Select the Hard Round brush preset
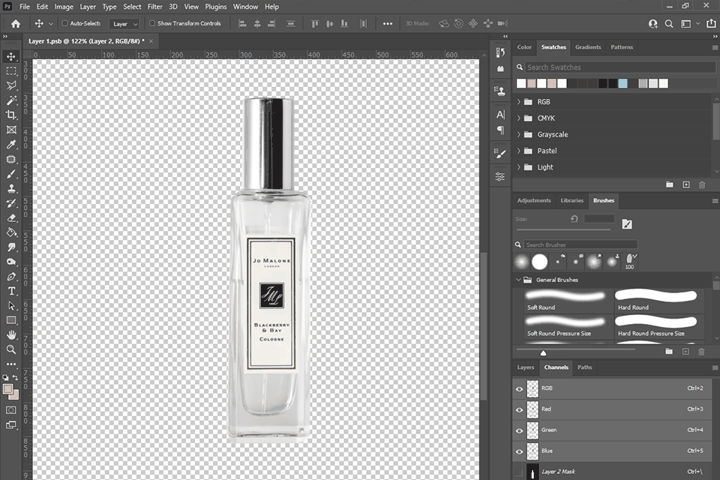Viewport: 720px width, 480px height. click(x=658, y=300)
